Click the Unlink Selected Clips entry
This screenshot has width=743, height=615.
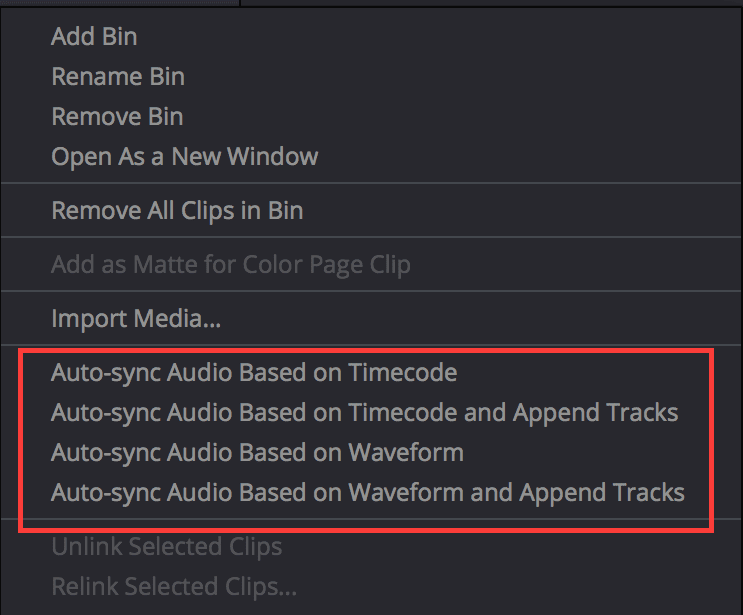point(167,547)
